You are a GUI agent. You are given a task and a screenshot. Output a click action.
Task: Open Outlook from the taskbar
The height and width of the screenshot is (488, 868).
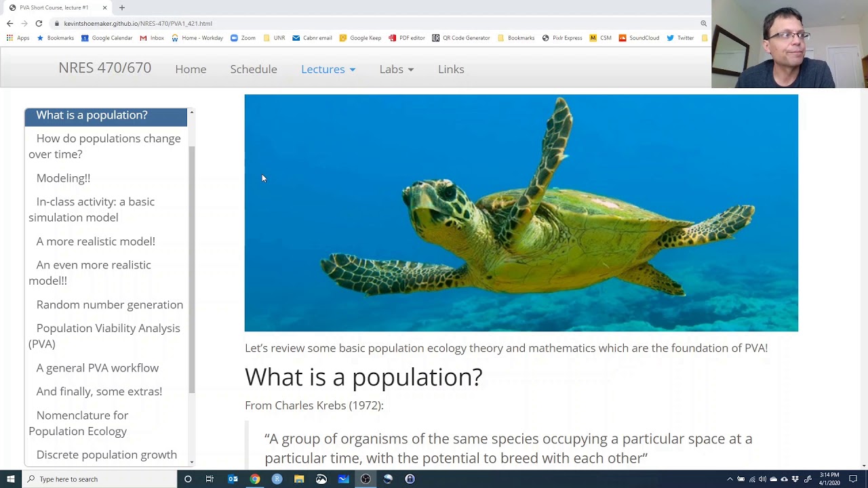233,479
